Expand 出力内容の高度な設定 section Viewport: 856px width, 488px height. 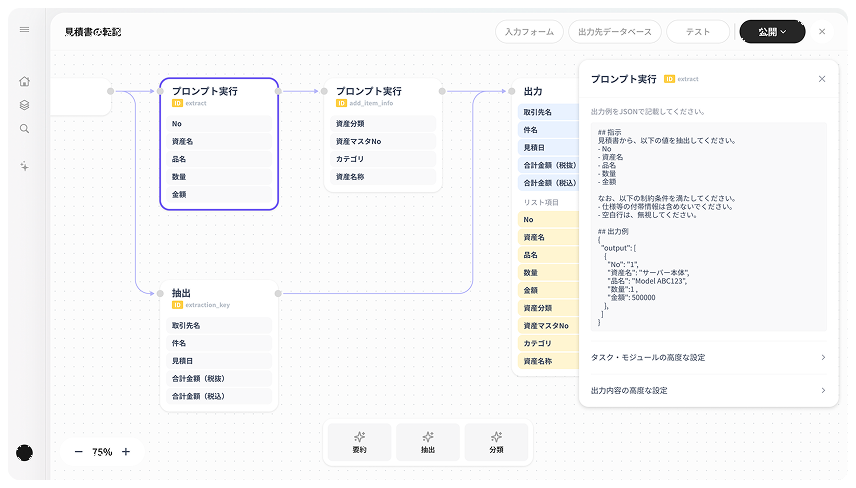click(x=708, y=390)
